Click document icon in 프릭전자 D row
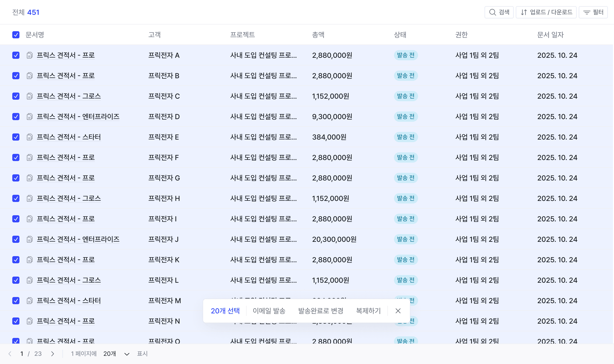 pyautogui.click(x=30, y=117)
